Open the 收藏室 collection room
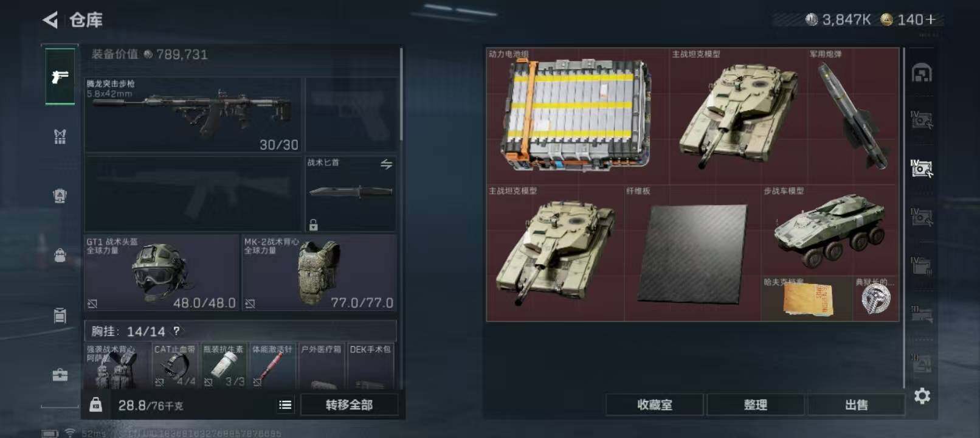Image resolution: width=980 pixels, height=438 pixels. coord(655,405)
